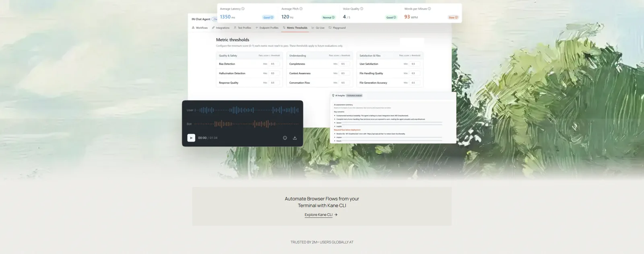644x254 pixels.
Task: Click the info icon next to Words per Minute
Action: pyautogui.click(x=429, y=8)
